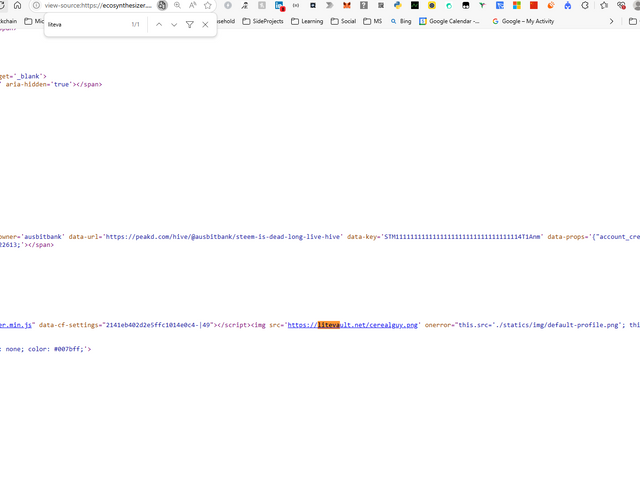Open the MetaMask fox extension

pos(347,5)
